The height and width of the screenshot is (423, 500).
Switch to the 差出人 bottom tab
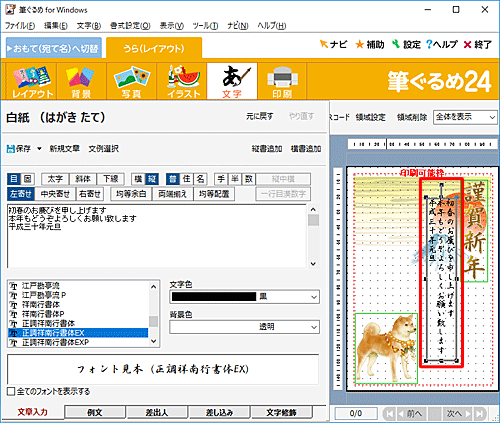pos(157,412)
